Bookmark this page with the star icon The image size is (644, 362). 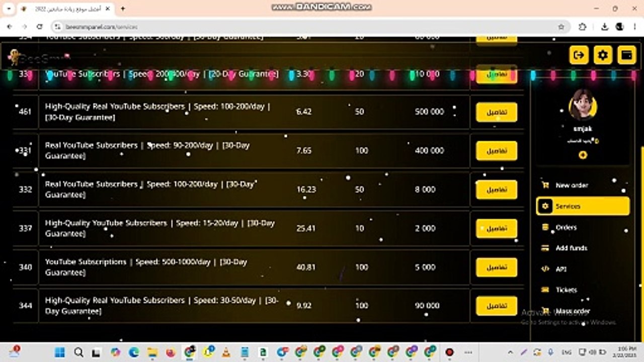pos(561,27)
